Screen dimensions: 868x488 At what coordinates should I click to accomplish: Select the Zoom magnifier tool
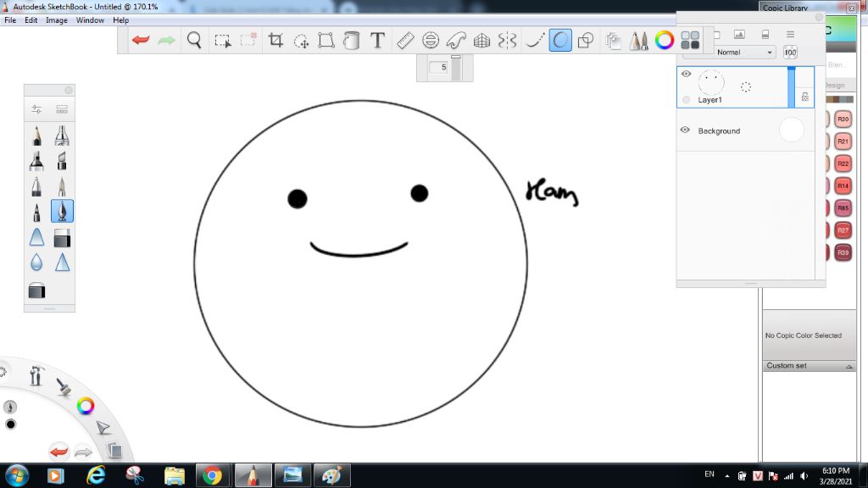click(194, 40)
